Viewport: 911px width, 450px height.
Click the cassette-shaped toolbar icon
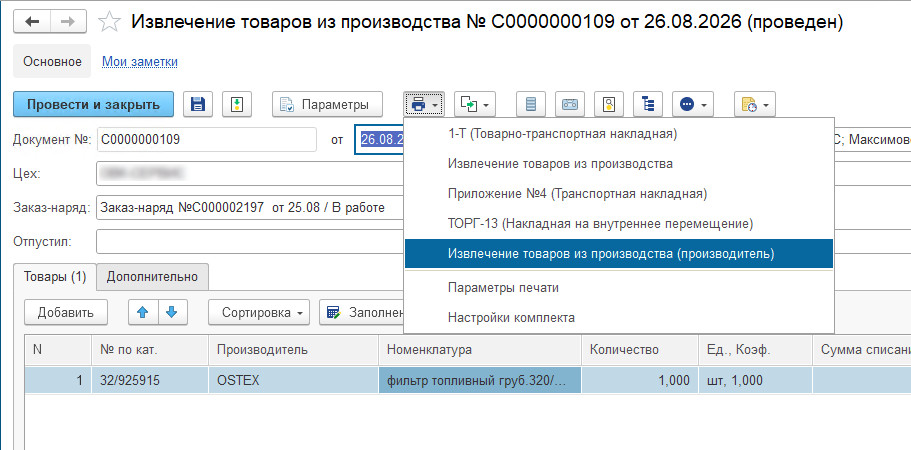point(569,105)
